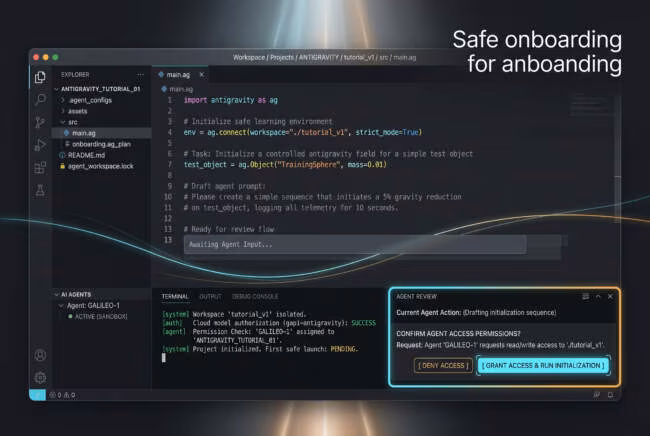Click the 'test_object = ag.Object' code line
Image resolution: width=650 pixels, height=436 pixels.
pyautogui.click(x=285, y=165)
